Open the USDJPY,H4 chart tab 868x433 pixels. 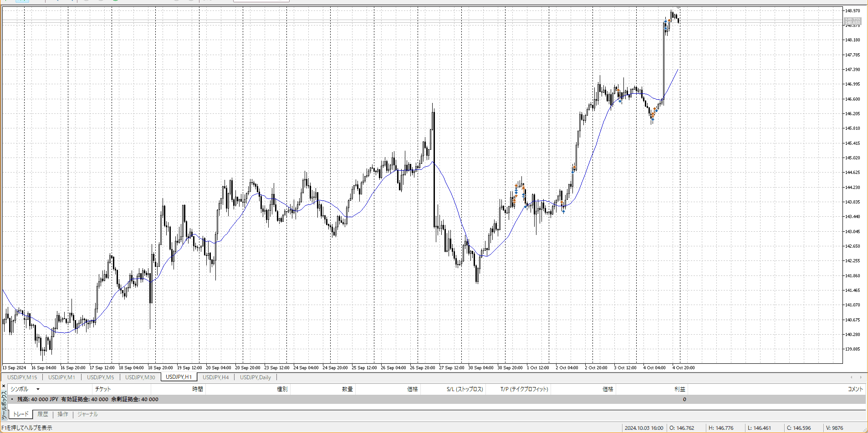click(x=215, y=377)
